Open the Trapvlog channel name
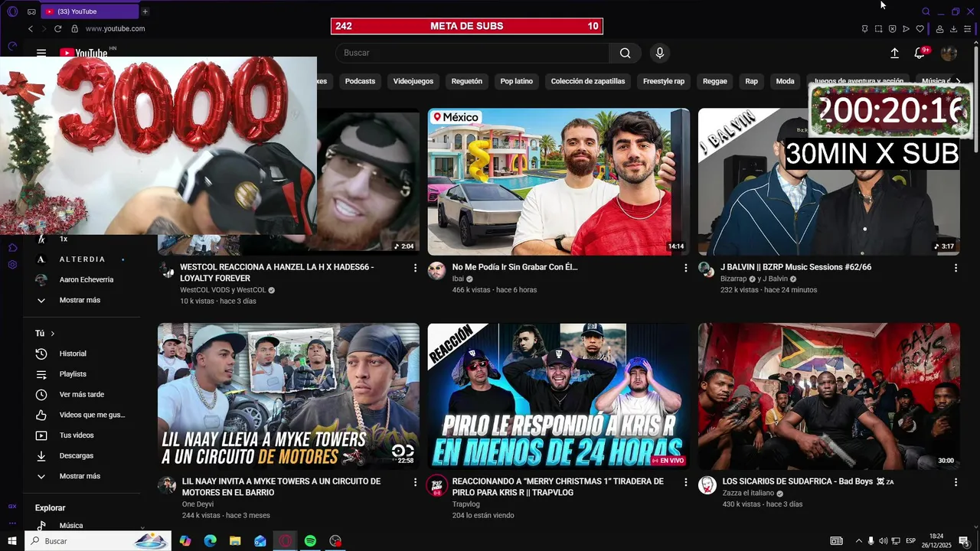Screen dimensions: 980x551 pyautogui.click(x=466, y=504)
